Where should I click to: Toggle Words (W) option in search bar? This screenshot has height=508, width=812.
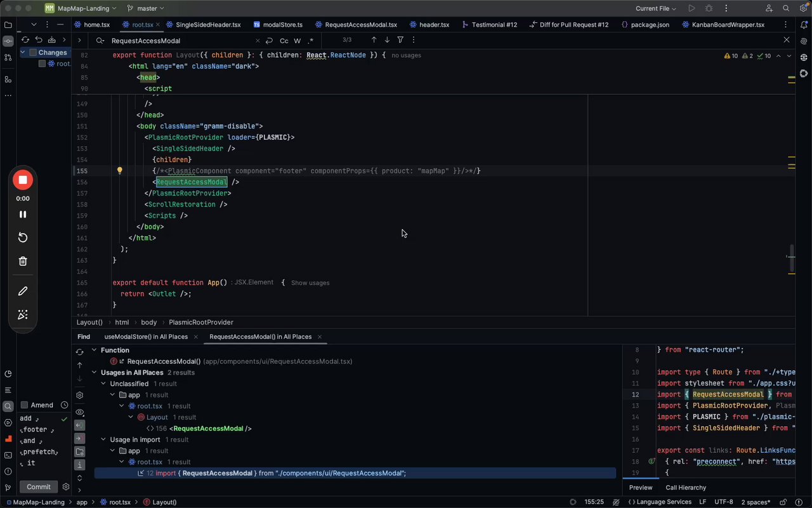click(x=297, y=41)
